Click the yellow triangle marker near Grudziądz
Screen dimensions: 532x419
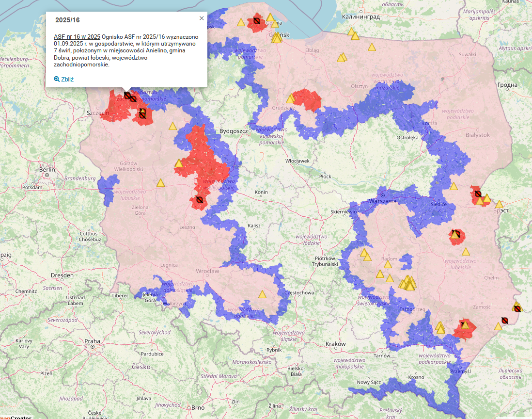click(x=290, y=99)
